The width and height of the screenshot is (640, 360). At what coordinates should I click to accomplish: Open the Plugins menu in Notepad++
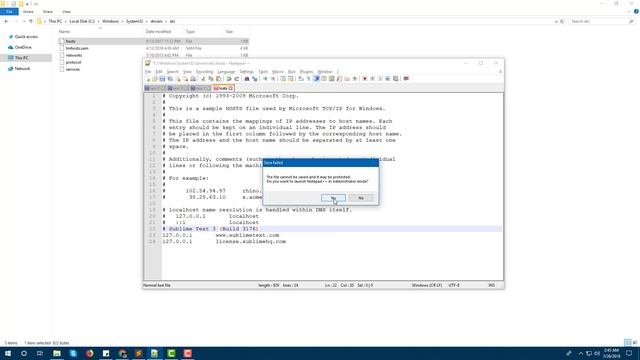[306, 72]
